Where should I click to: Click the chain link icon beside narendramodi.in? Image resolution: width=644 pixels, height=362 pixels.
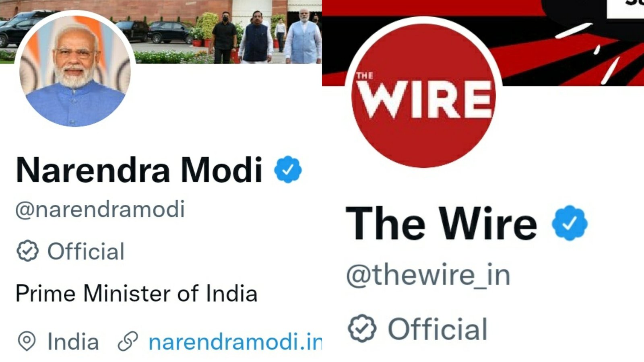128,341
